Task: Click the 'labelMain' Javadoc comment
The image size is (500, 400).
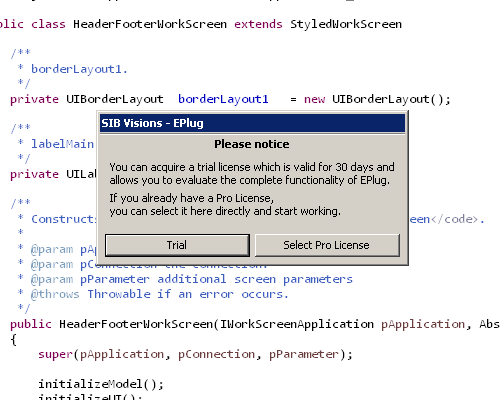Action: tap(62, 144)
